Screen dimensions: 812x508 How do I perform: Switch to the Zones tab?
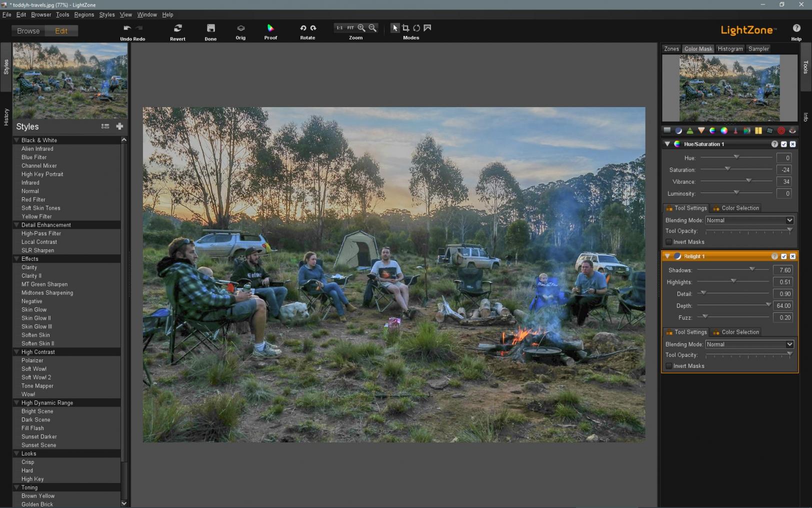click(x=671, y=49)
